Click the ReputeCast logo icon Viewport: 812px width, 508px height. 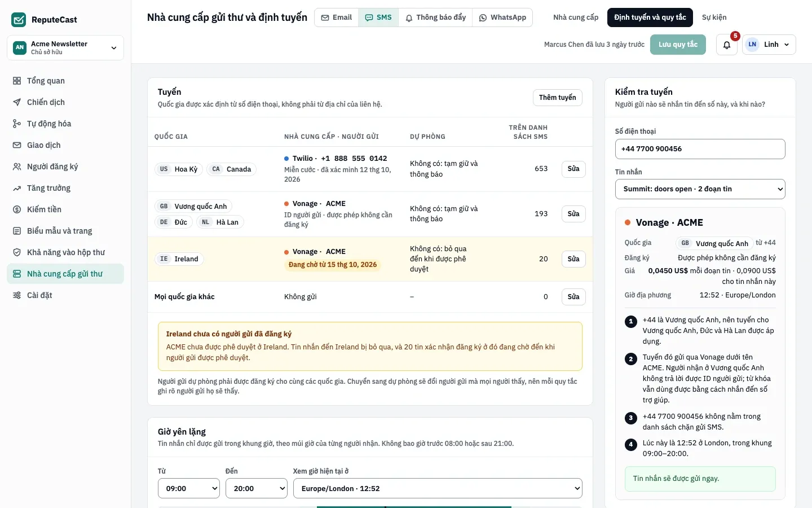coord(19,20)
